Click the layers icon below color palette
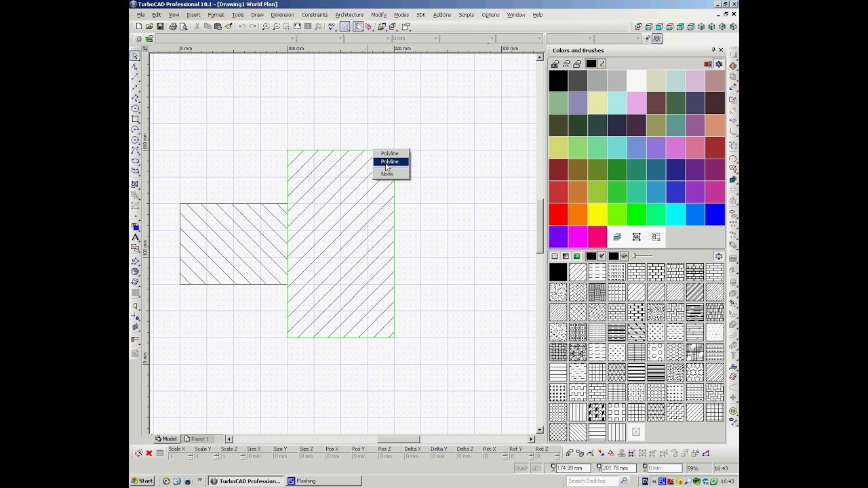868x488 pixels. (617, 237)
